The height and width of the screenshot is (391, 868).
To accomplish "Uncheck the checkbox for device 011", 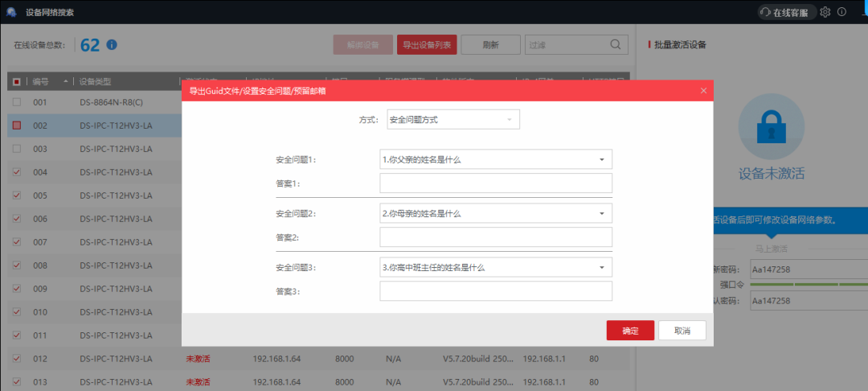I will coord(17,335).
